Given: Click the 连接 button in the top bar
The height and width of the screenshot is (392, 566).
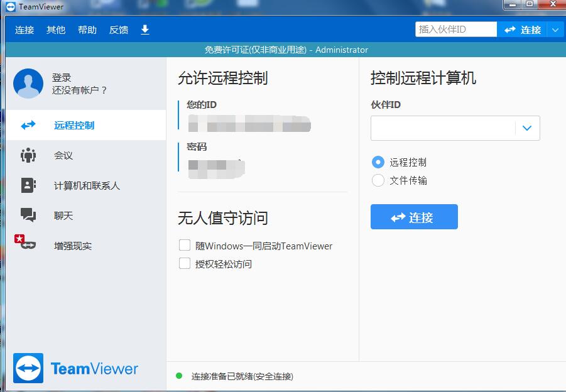Looking at the screenshot, I should [x=522, y=30].
